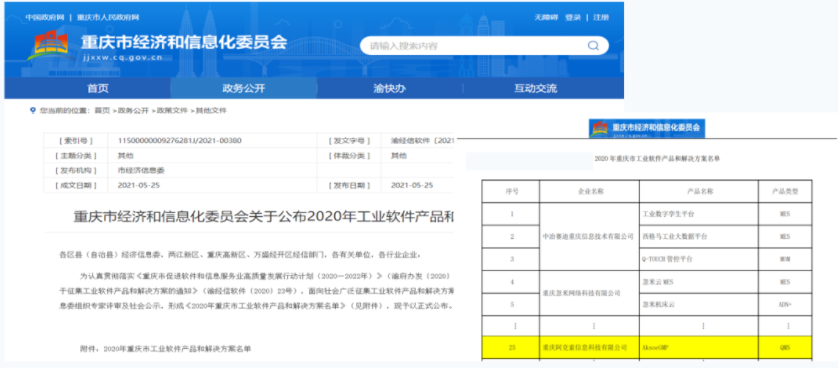The width and height of the screenshot is (838, 368).
Task: Click the search magnifier icon
Action: [593, 45]
